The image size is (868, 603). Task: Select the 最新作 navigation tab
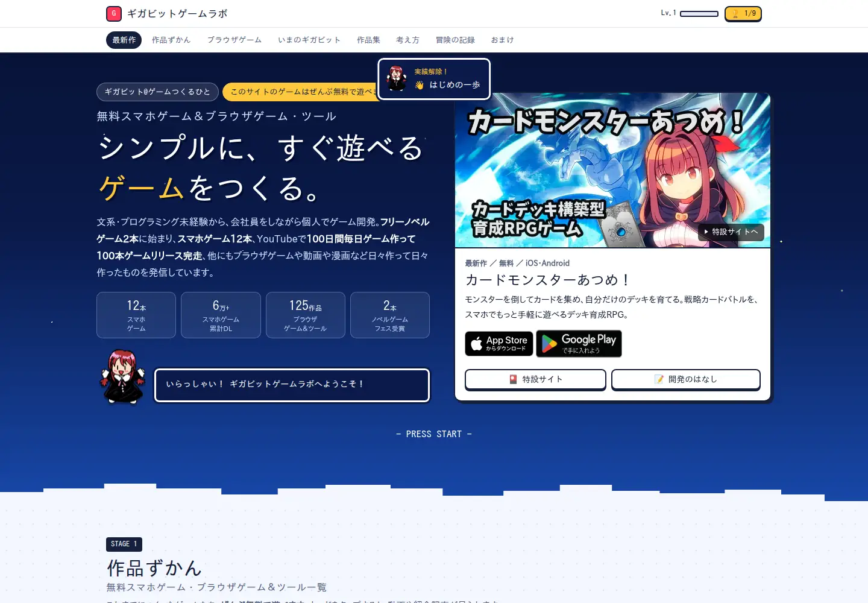pos(124,40)
